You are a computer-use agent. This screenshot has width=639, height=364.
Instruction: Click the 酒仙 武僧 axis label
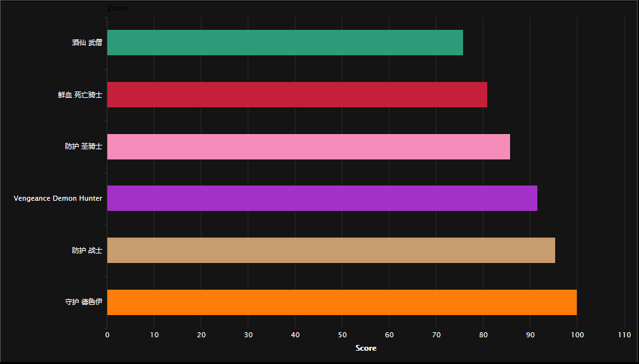click(x=87, y=43)
